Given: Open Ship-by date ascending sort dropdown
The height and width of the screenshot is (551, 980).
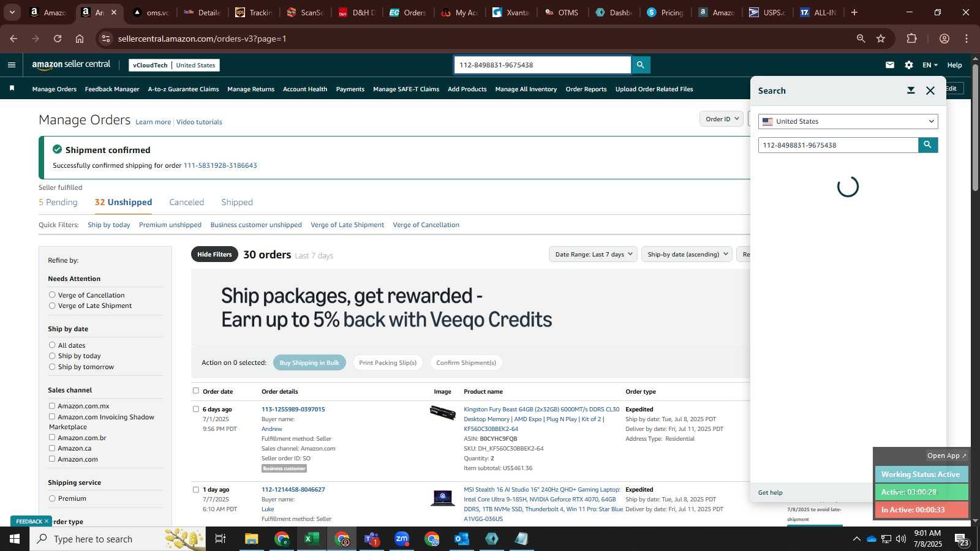Looking at the screenshot, I should point(687,254).
